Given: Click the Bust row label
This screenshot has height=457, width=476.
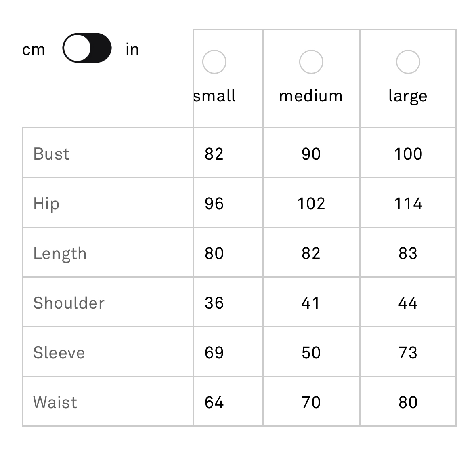Looking at the screenshot, I should (51, 154).
